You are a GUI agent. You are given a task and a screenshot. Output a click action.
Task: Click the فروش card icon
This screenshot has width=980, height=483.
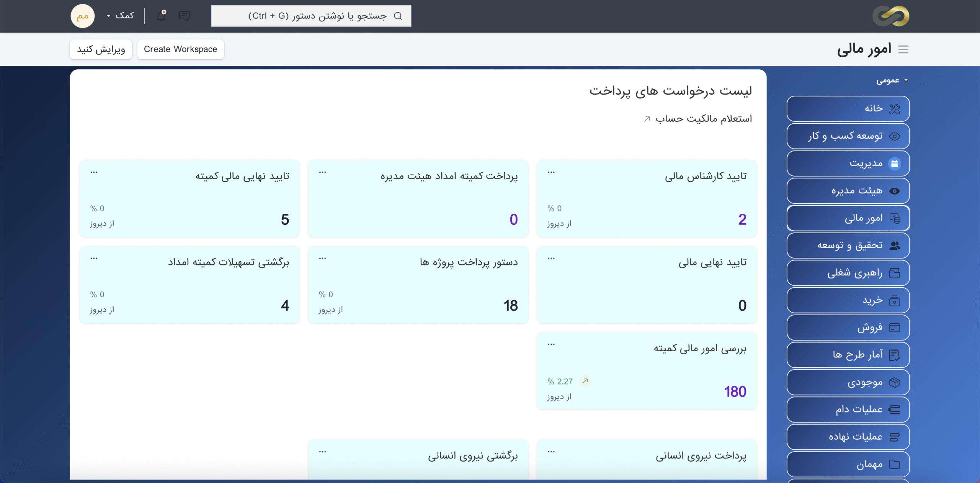coord(895,328)
